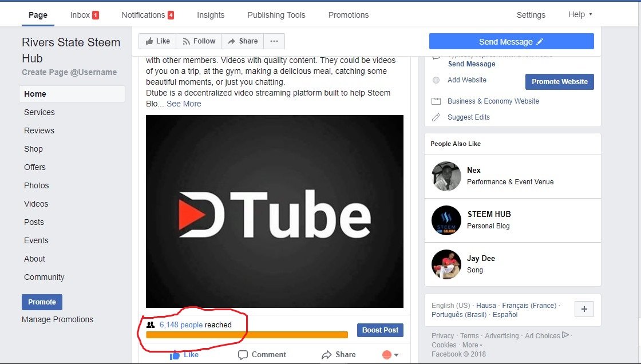
Task: Comment on the DTube post
Action: 262,355
